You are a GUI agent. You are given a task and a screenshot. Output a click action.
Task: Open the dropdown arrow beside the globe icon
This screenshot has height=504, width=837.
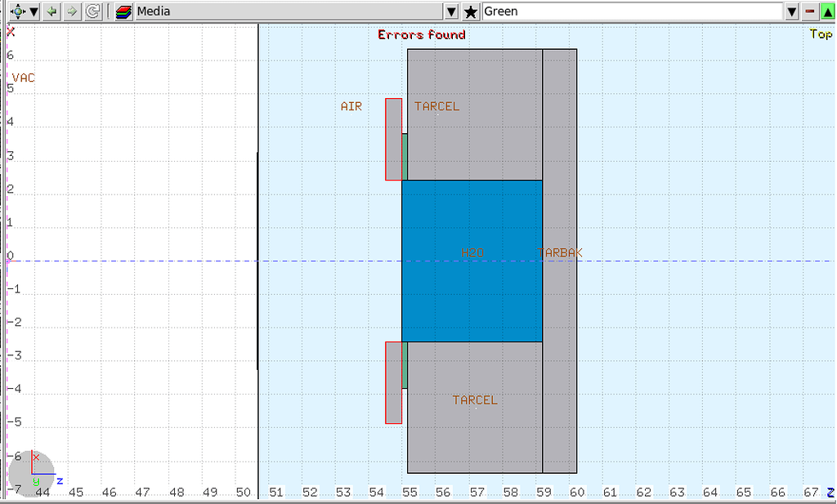pyautogui.click(x=34, y=11)
